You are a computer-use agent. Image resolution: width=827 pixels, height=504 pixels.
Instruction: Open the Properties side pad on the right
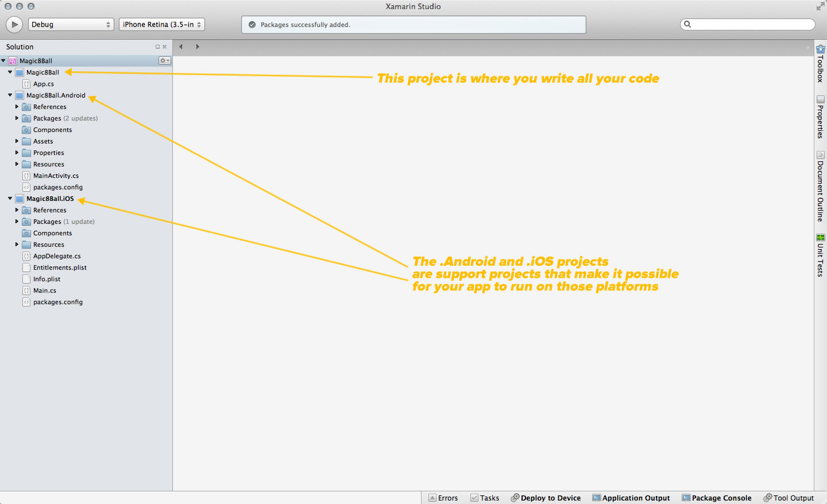[x=821, y=117]
